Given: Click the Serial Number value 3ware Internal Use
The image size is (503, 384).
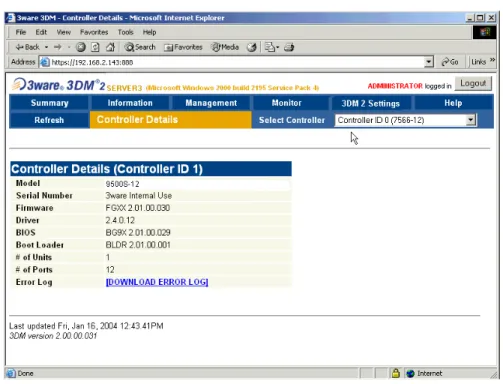Looking at the screenshot, I should [x=139, y=196].
